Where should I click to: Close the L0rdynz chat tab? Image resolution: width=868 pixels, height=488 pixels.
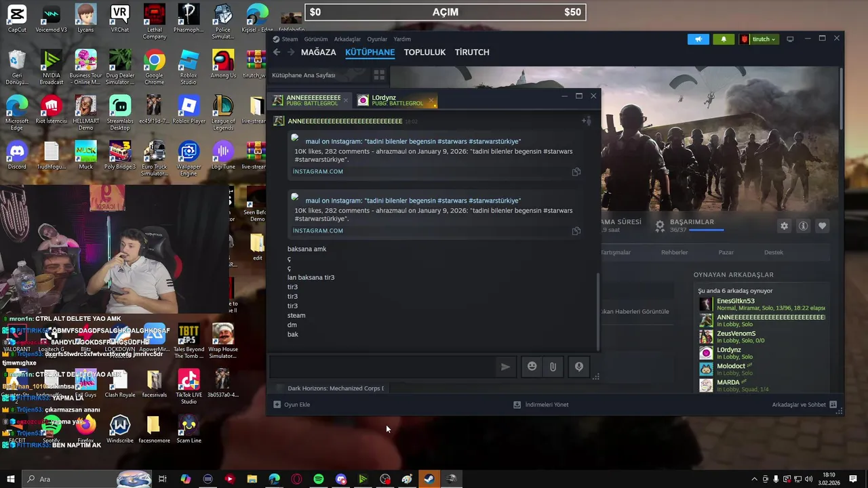pyautogui.click(x=431, y=101)
